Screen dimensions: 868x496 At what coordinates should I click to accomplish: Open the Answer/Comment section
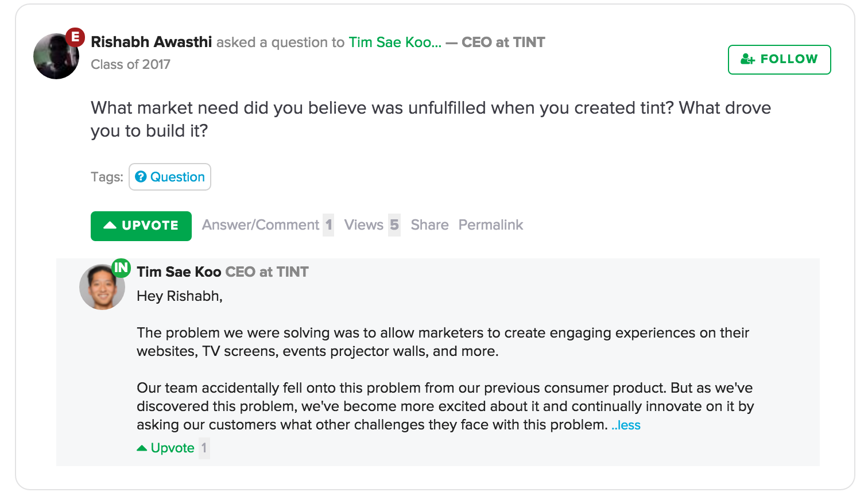(x=261, y=225)
